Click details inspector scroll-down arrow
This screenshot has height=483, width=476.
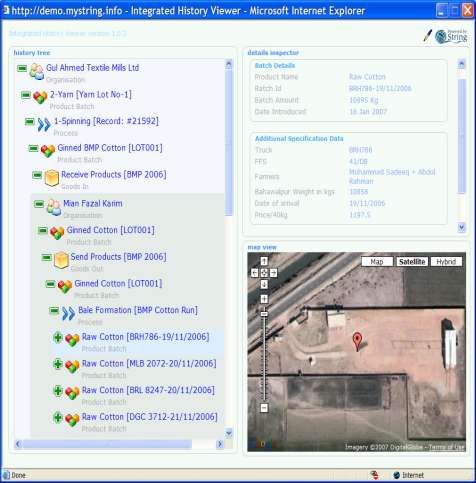coord(461,227)
